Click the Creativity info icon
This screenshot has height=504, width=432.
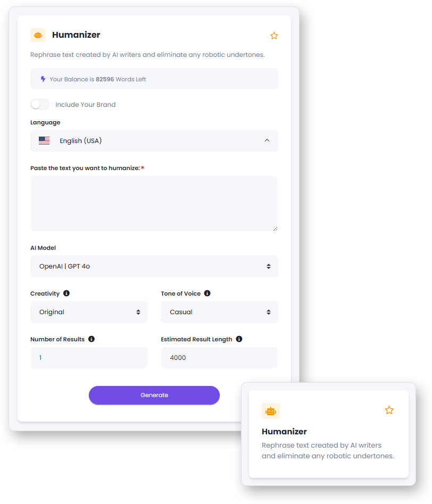tap(67, 293)
